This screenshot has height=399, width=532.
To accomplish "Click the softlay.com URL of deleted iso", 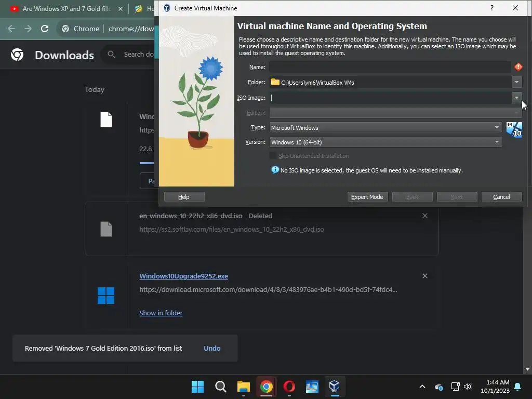I will pos(231,229).
